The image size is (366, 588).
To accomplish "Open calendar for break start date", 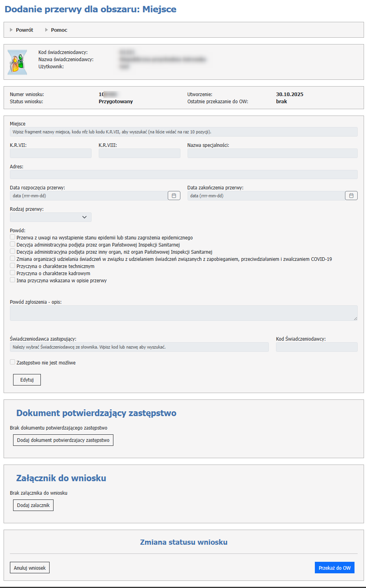I will [x=174, y=195].
